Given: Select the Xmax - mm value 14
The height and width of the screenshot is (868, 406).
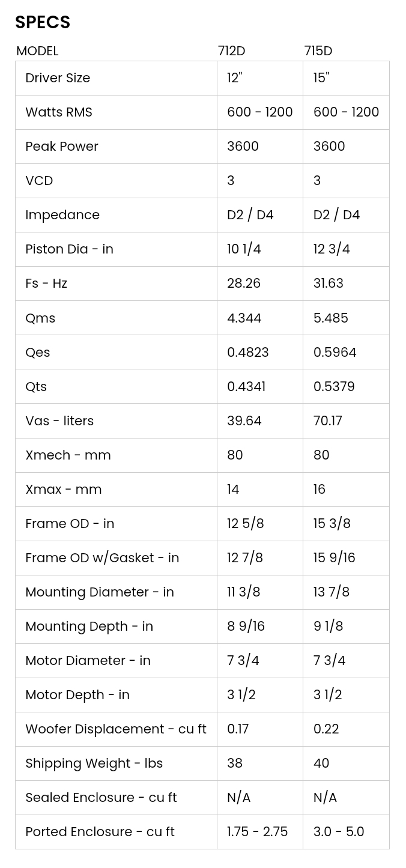Looking at the screenshot, I should click(233, 490).
